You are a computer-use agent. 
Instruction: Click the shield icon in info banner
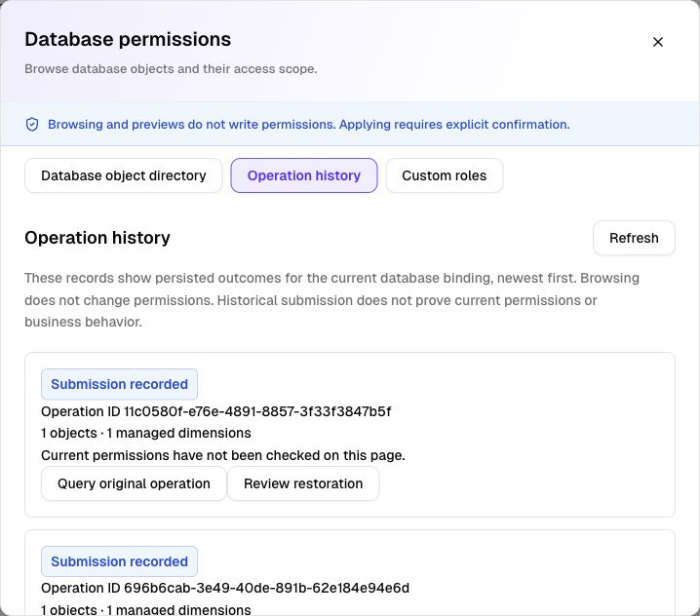(32, 125)
